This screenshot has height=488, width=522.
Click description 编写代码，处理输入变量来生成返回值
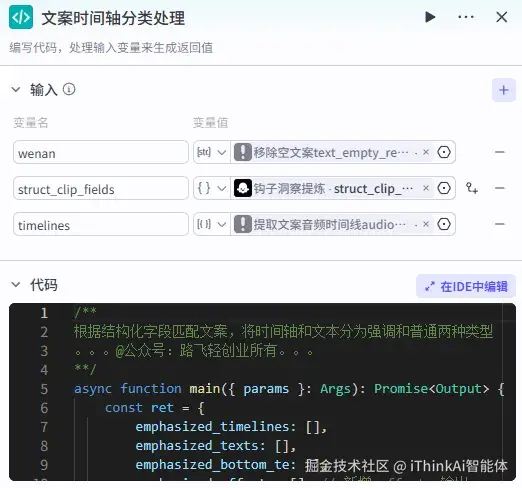tap(111, 47)
